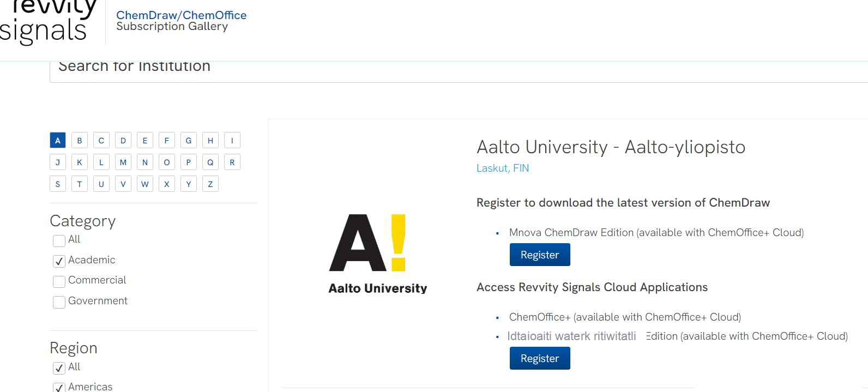The width and height of the screenshot is (868, 392).
Task: Filter institutions by letter U
Action: tap(101, 184)
